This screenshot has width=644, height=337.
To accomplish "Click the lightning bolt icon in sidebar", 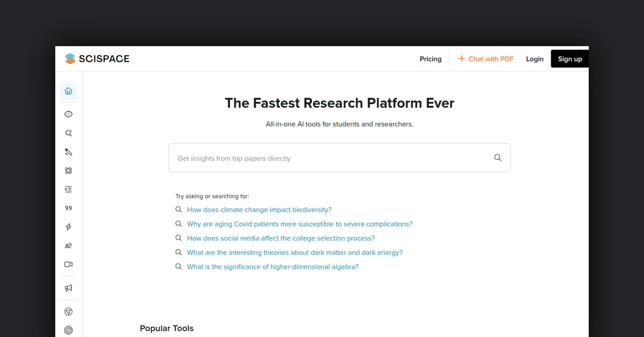I will pos(68,227).
